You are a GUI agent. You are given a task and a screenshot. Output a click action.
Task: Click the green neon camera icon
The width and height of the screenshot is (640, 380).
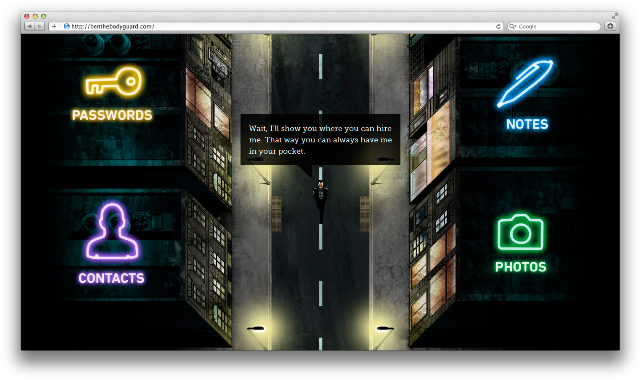[520, 232]
